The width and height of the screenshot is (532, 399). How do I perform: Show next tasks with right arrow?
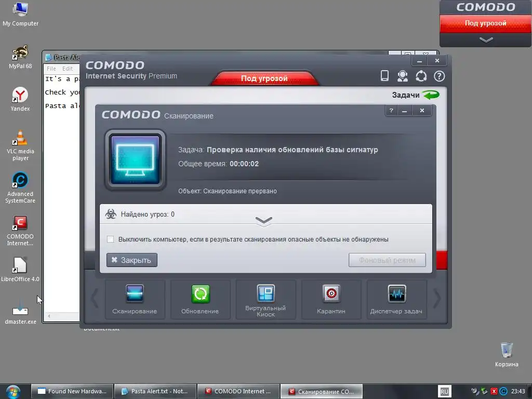coord(437,298)
